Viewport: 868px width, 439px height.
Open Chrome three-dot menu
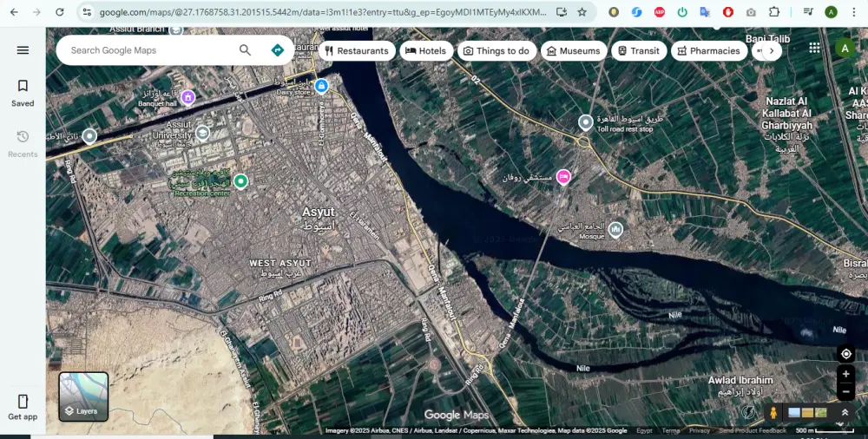[x=853, y=11]
